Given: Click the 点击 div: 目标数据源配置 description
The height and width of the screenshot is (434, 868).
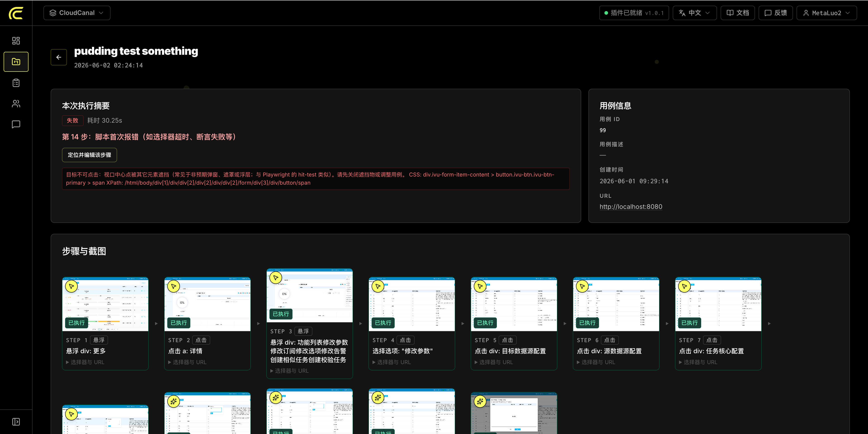Looking at the screenshot, I should coord(510,351).
